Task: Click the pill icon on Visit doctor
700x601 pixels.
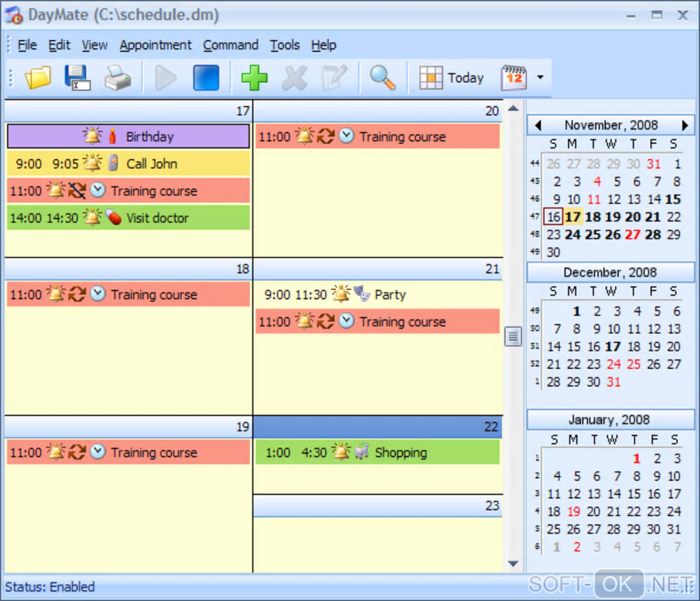Action: 113,217
